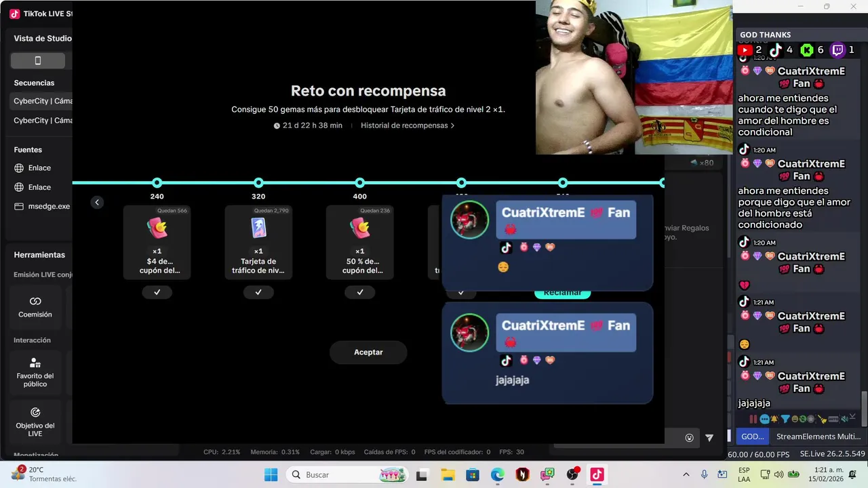This screenshot has width=868, height=488.
Task: Open the $4 de cupón reward card
Action: 157,243
